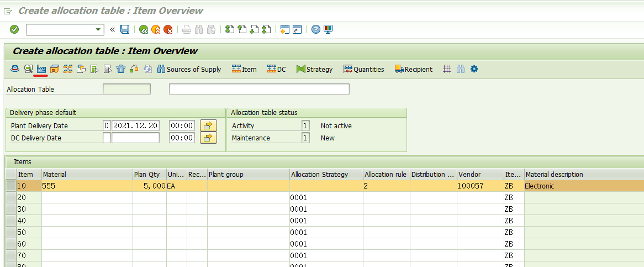
Task: Click Plan Qty cell 5,000
Action: 150,186
